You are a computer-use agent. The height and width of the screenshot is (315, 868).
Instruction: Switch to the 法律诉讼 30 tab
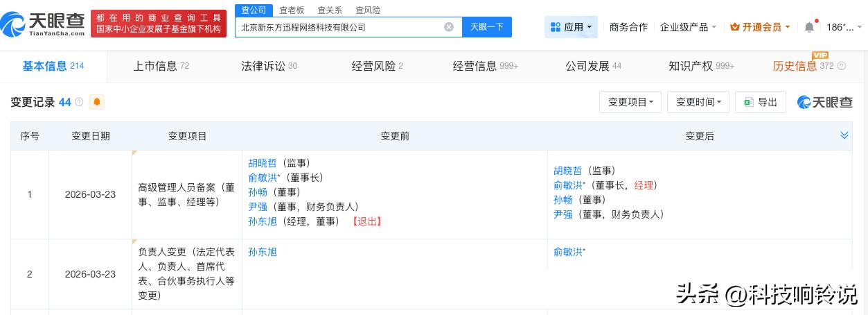click(x=269, y=67)
